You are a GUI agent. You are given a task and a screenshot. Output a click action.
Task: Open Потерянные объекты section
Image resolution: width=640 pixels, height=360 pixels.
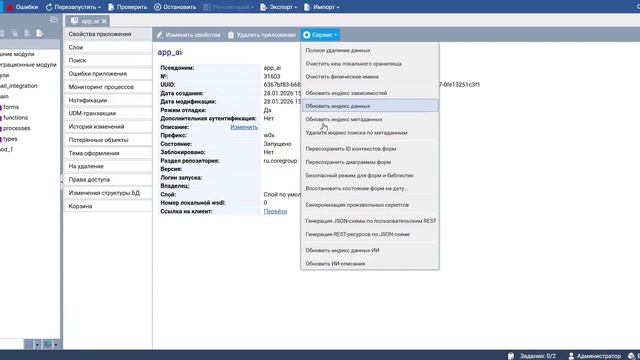click(x=108, y=140)
